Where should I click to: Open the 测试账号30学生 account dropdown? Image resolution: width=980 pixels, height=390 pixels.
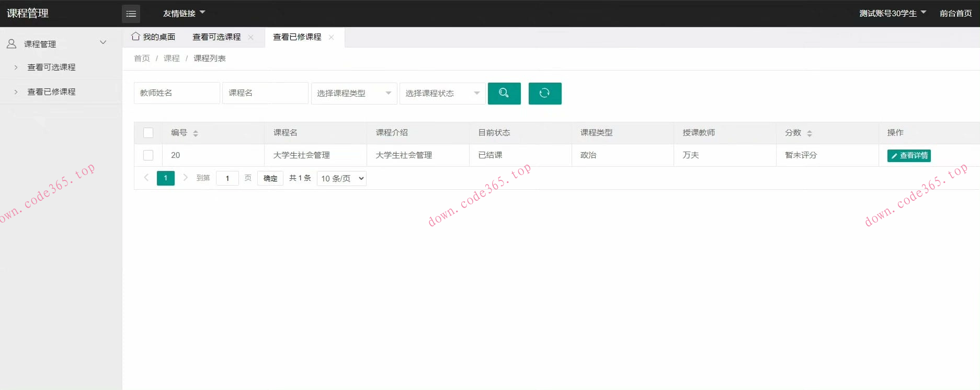tap(893, 13)
